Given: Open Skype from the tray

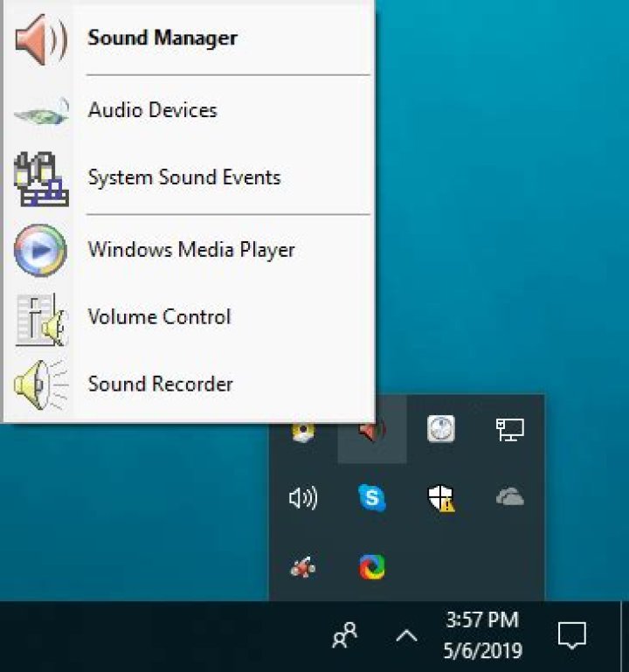Looking at the screenshot, I should (x=372, y=498).
